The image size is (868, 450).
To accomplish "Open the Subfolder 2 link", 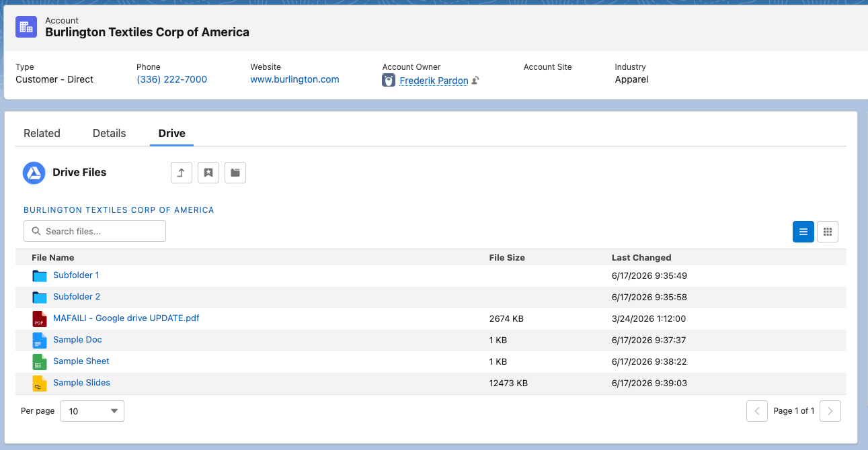I will point(77,297).
